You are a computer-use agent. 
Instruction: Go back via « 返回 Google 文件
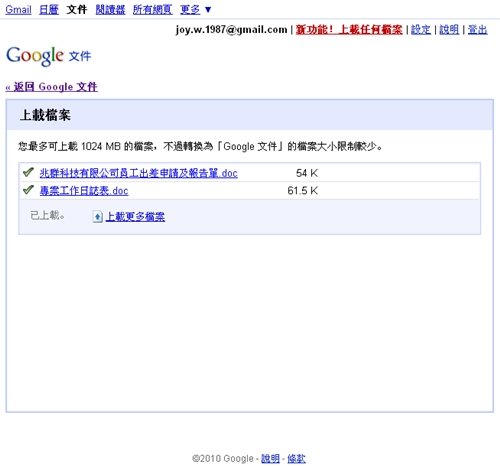(51, 87)
